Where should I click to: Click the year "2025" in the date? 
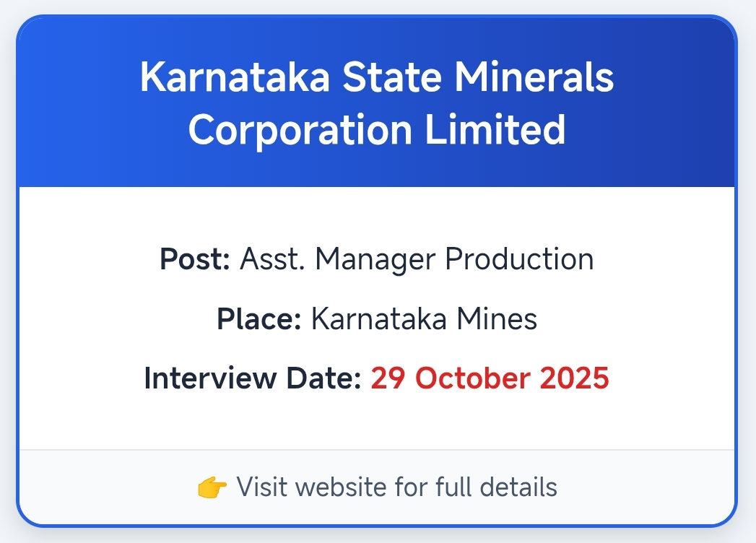point(578,378)
